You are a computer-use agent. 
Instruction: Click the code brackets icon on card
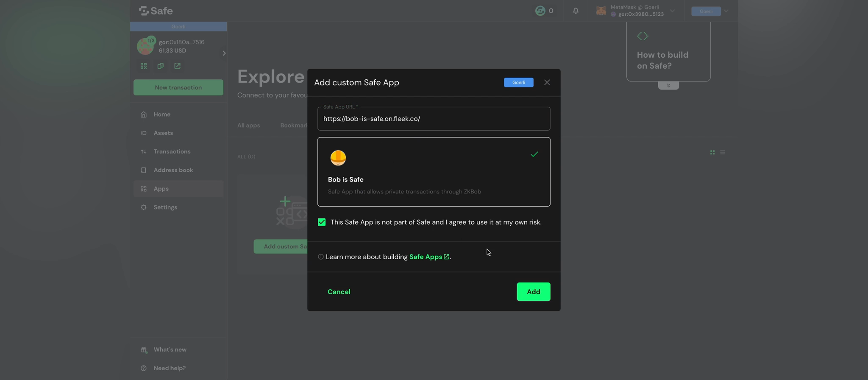point(643,36)
